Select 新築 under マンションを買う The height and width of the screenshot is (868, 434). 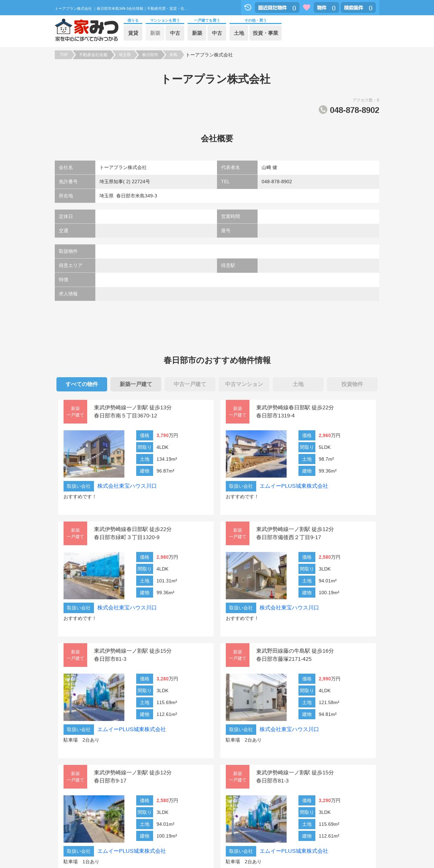pyautogui.click(x=155, y=33)
